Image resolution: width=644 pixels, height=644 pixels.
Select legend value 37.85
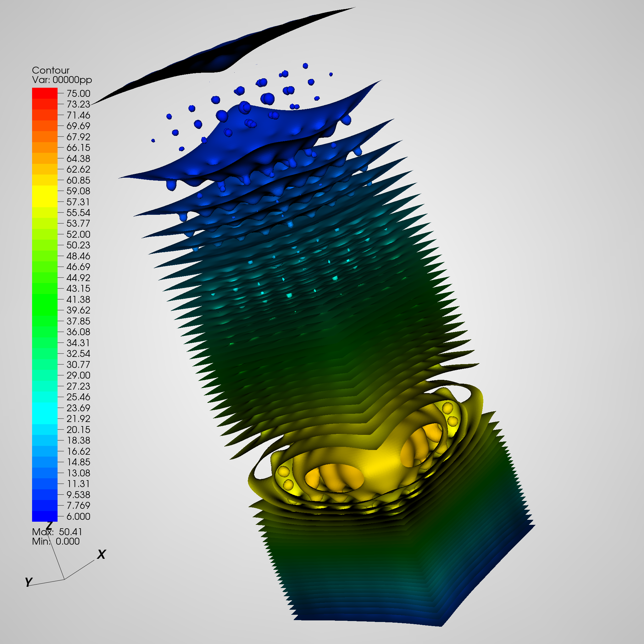78,321
